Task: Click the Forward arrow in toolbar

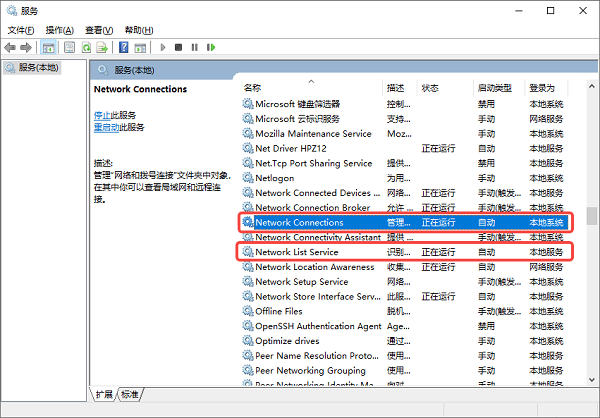Action: tap(26, 47)
